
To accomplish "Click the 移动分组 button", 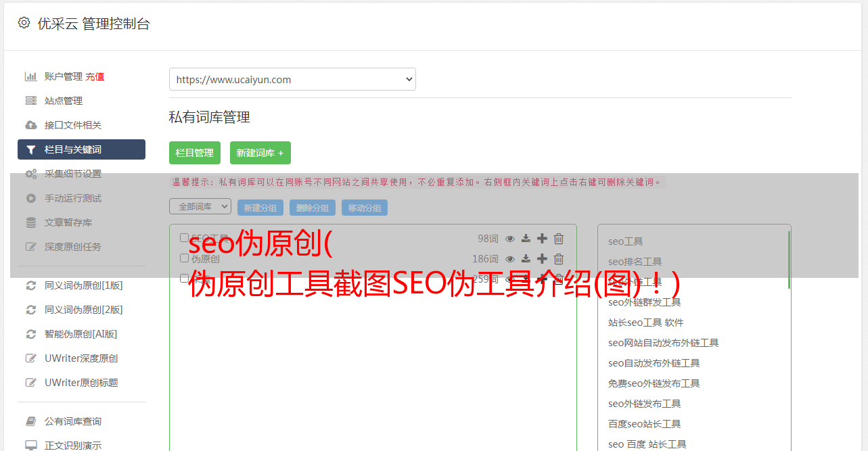I will (365, 208).
